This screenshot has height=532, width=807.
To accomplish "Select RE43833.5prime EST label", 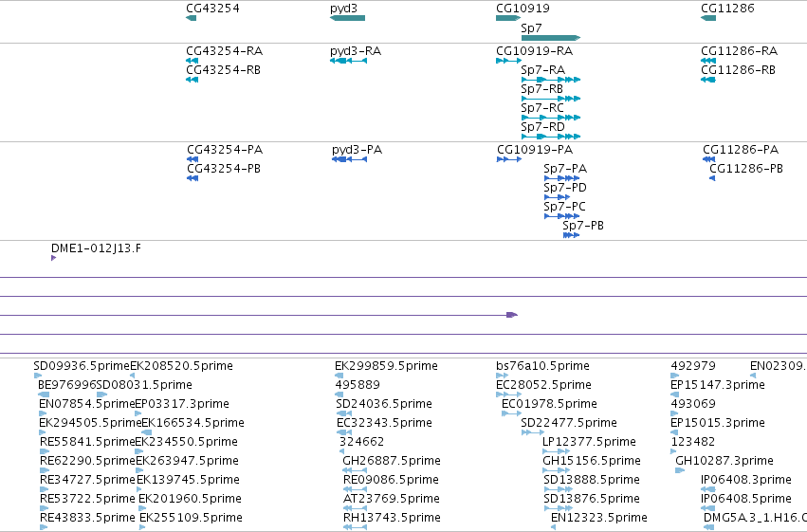I will tap(87, 518).
